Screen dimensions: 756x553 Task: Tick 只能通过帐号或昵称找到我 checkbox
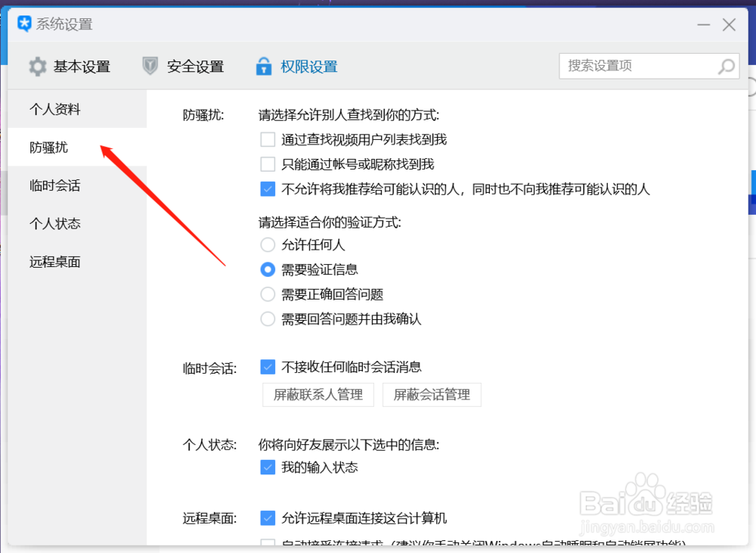click(x=268, y=164)
